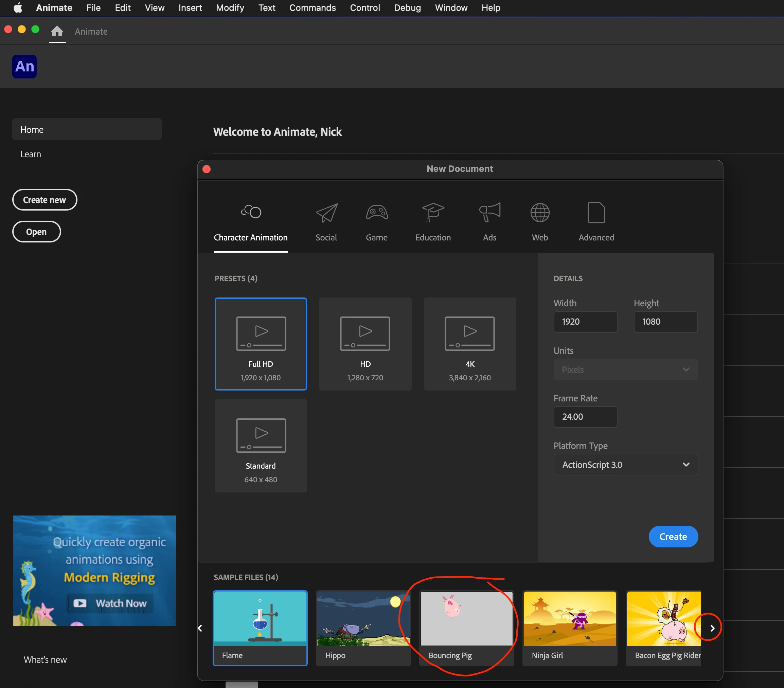The height and width of the screenshot is (688, 784).
Task: Pick the Standard 640 x 480 preset
Action: (261, 446)
